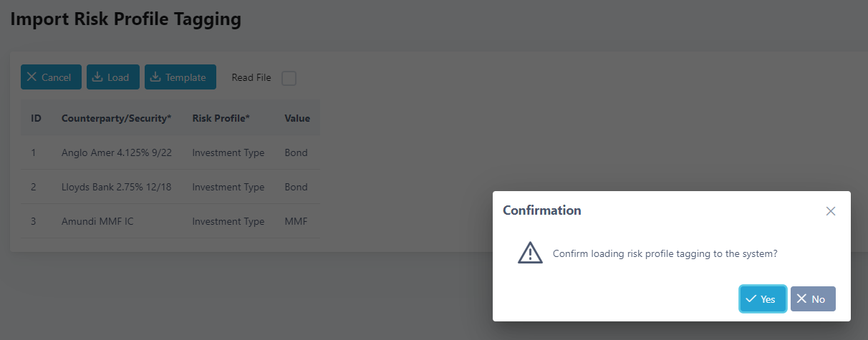Screen dimensions: 868x340
Task: Click the Value column header
Action: pyautogui.click(x=297, y=118)
